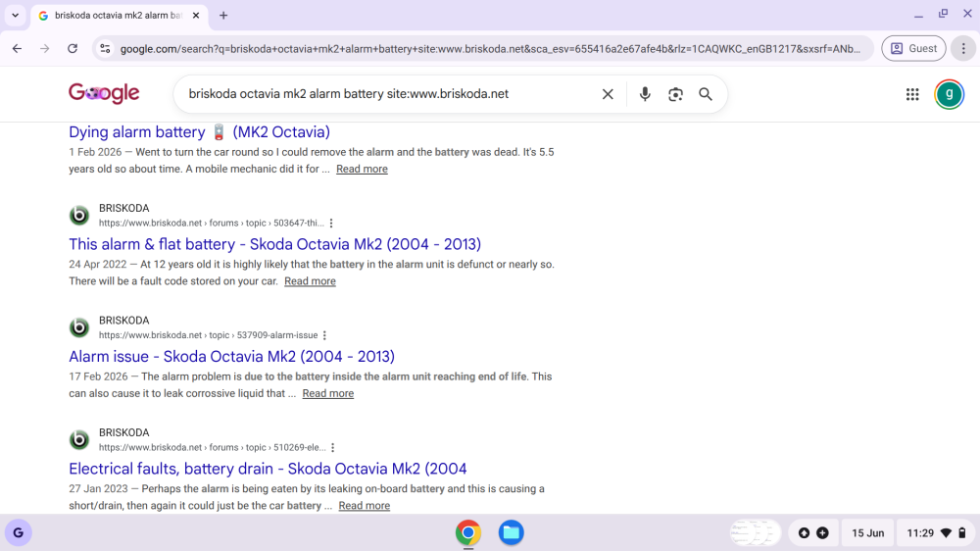
Task: Reload the page with the refresh icon
Action: 73,49
